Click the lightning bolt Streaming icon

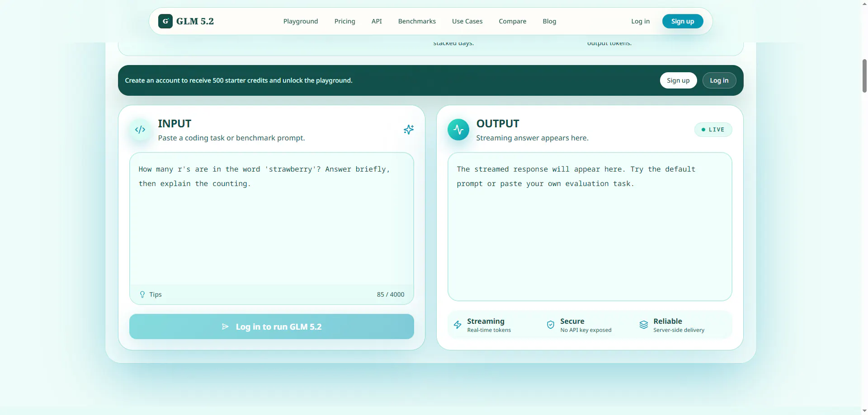(x=458, y=325)
